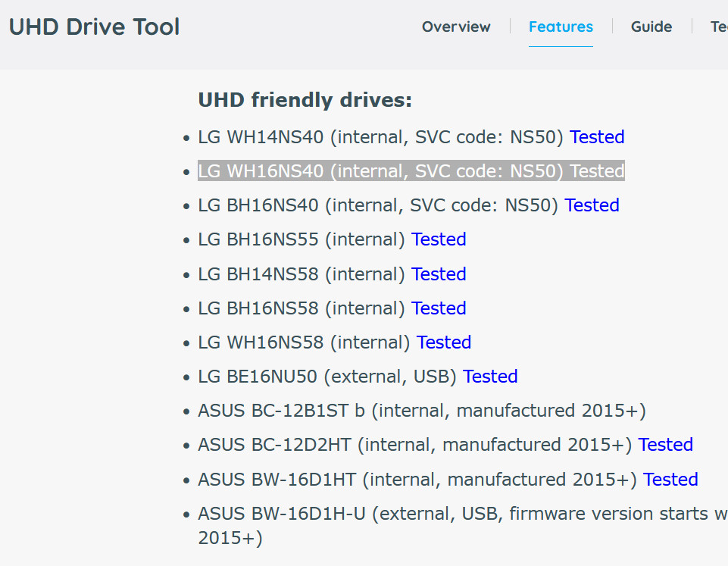Click the ASUS BW-16D1H-U list entry text
Viewport: 728px width, 566px height.
click(x=455, y=514)
